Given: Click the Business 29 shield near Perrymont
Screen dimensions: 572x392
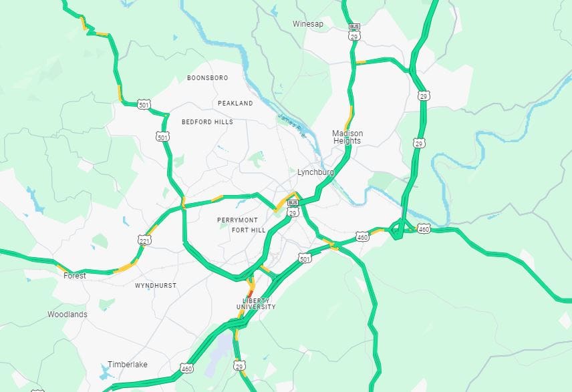Looking at the screenshot, I should pyautogui.click(x=293, y=208).
